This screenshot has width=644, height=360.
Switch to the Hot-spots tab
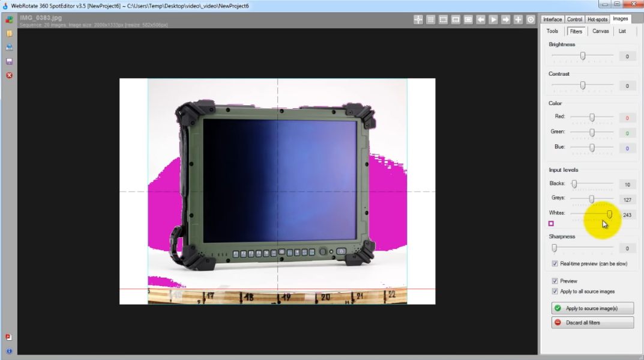pos(597,19)
